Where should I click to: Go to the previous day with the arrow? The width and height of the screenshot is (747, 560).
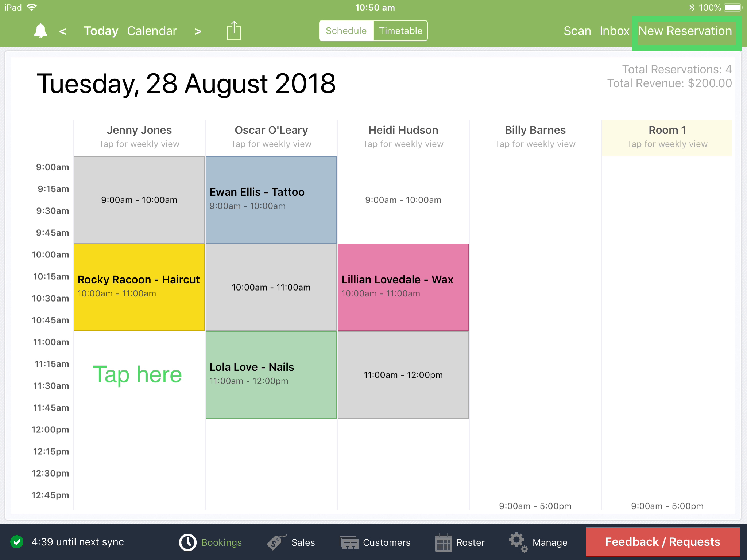pos(63,31)
